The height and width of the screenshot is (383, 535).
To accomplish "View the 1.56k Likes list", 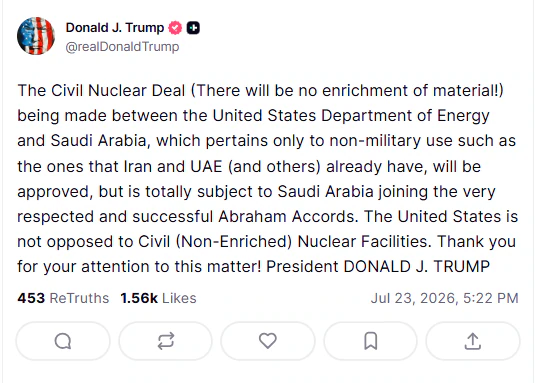I will click(x=158, y=298).
